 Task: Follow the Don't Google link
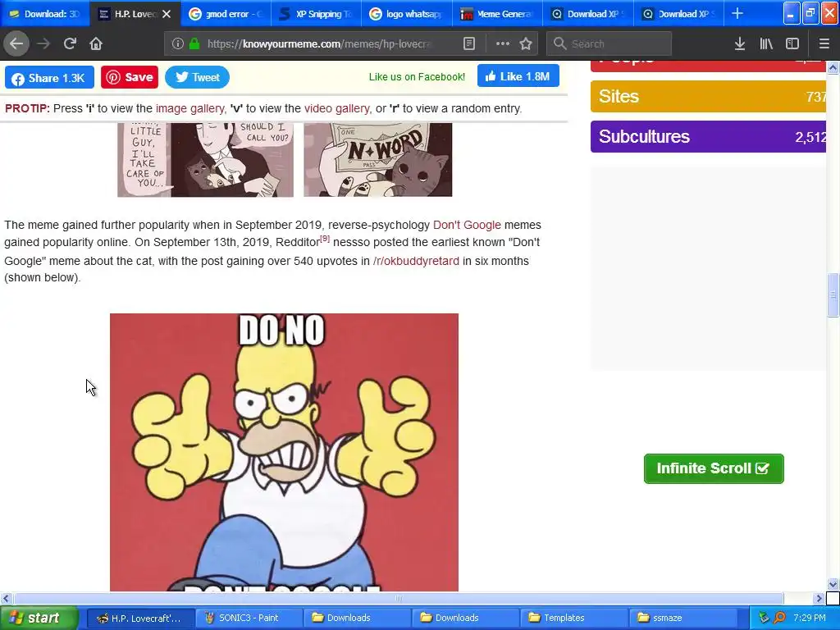tap(467, 225)
